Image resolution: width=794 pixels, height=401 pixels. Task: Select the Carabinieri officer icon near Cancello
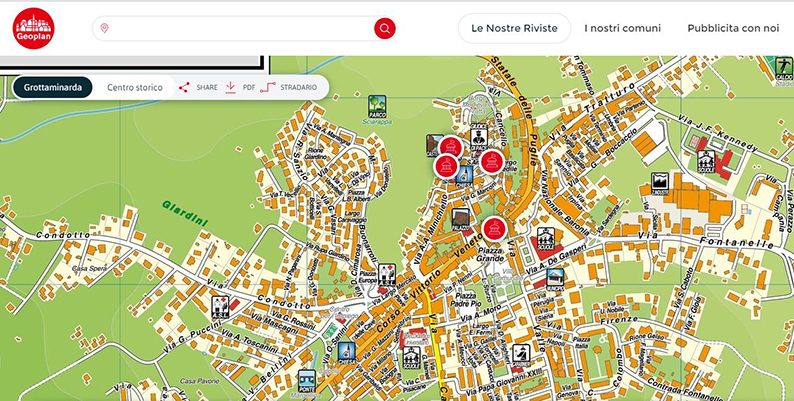coord(478,138)
